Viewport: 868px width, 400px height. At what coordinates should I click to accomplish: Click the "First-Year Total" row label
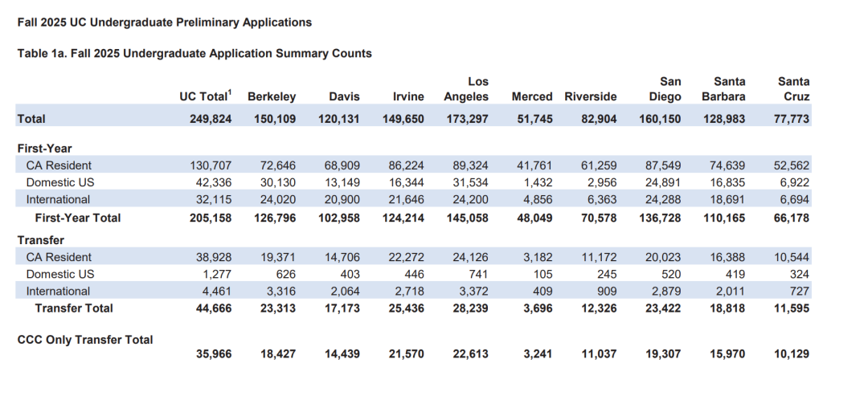click(77, 218)
